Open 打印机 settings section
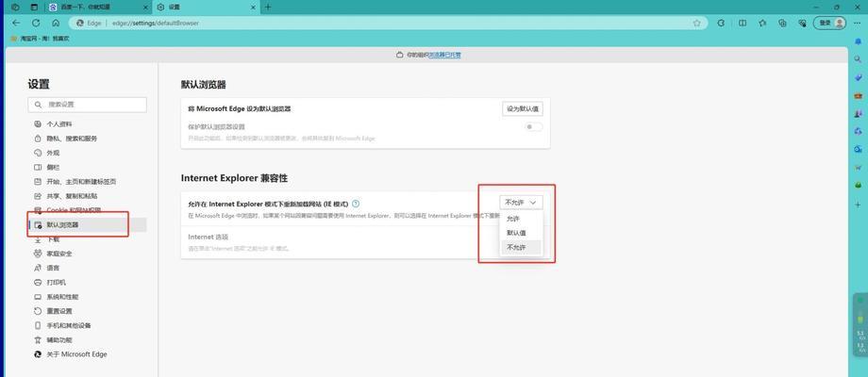The image size is (868, 377). tap(88, 283)
